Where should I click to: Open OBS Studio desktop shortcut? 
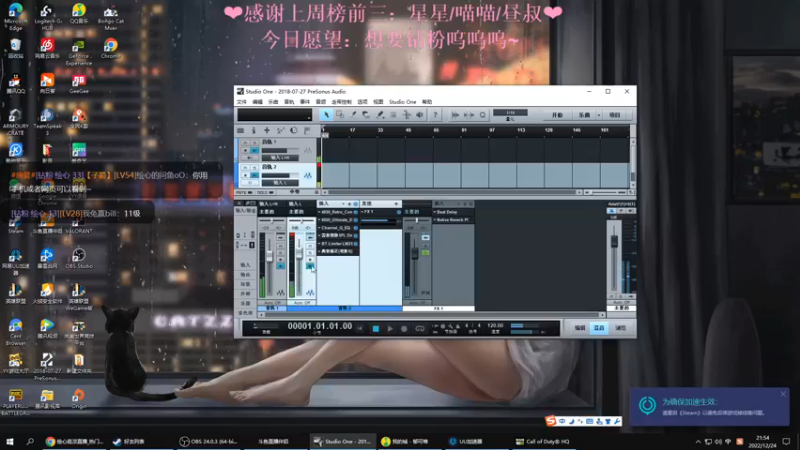click(x=79, y=259)
